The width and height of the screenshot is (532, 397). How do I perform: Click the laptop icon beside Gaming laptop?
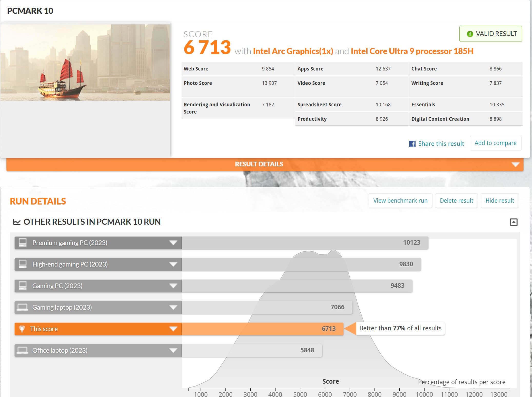(x=23, y=307)
